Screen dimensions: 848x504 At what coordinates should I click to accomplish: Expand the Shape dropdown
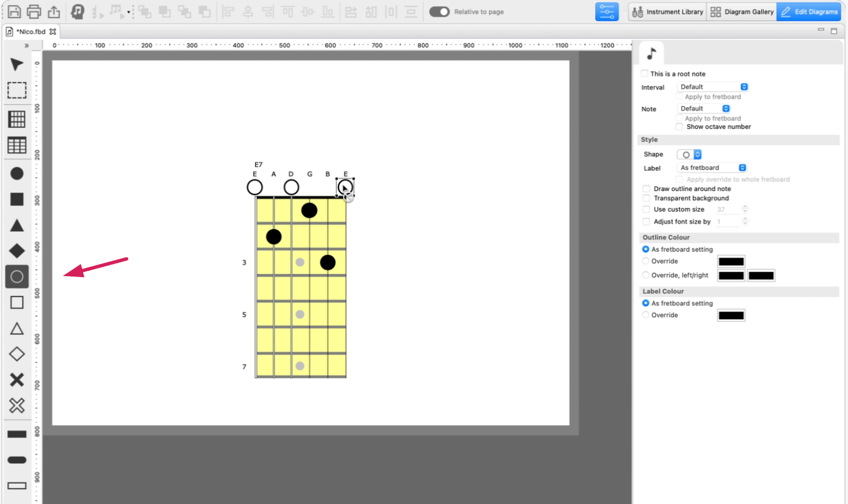click(x=689, y=155)
